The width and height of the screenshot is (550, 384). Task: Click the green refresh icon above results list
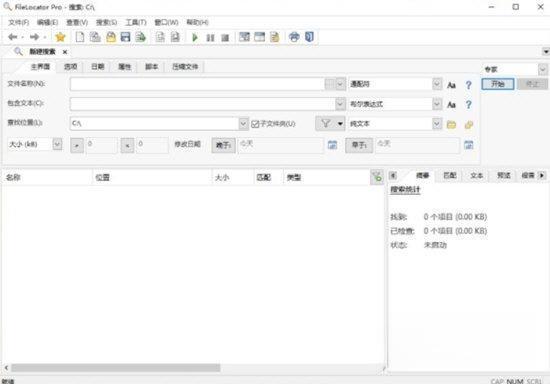(x=377, y=177)
